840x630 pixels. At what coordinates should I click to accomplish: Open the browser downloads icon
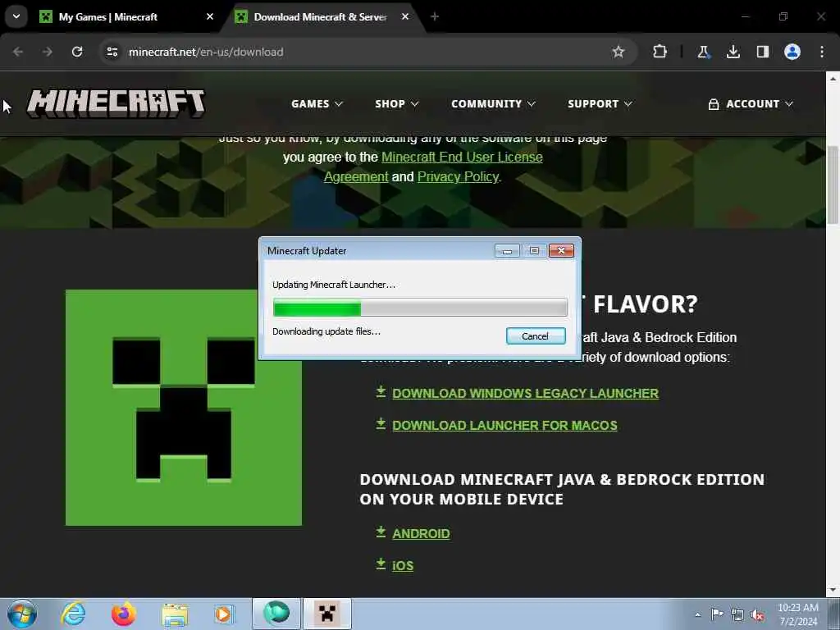point(733,52)
